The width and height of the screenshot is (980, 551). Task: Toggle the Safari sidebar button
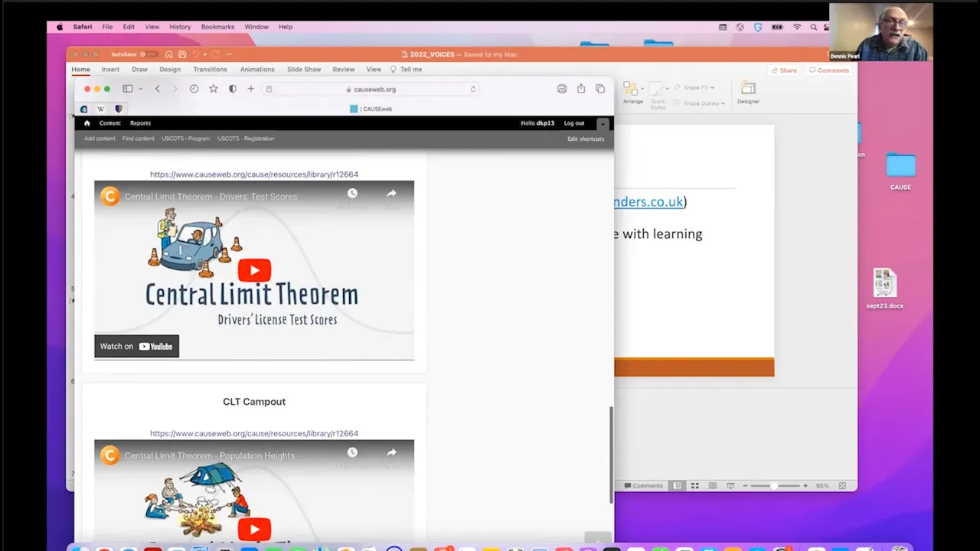click(x=128, y=89)
